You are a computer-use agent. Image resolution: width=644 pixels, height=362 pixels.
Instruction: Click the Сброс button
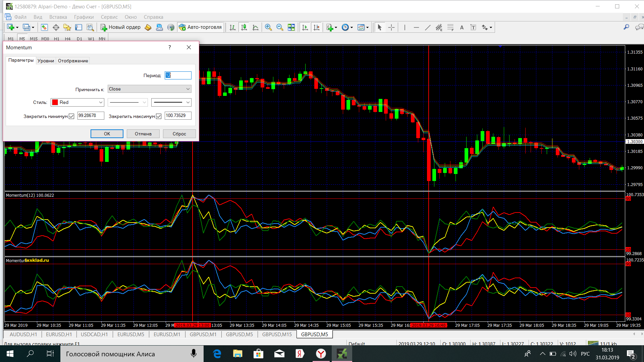click(179, 134)
